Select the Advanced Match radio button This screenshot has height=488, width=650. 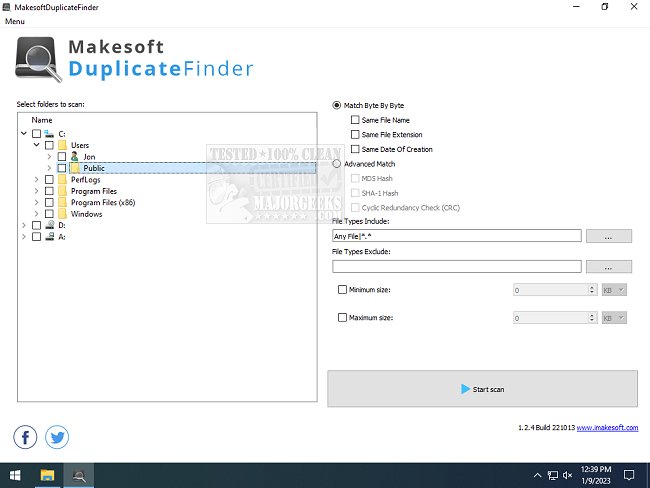(x=337, y=163)
